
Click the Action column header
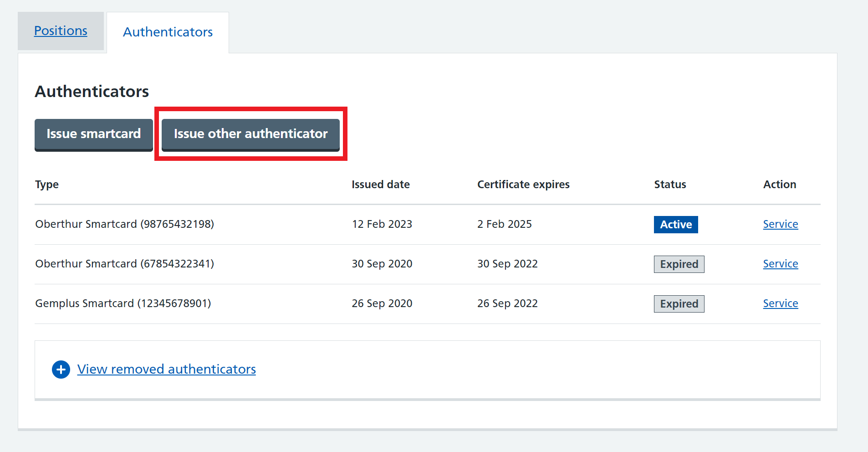(x=780, y=185)
